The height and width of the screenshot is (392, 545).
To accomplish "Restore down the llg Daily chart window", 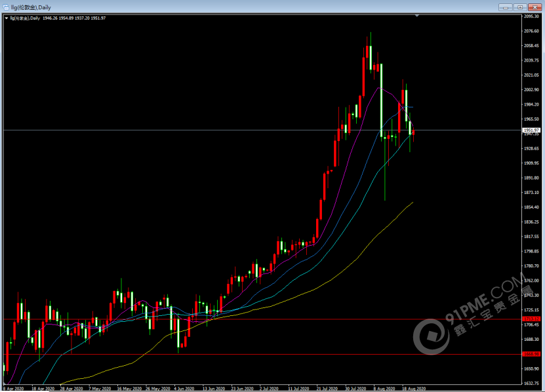I will tap(520, 7).
